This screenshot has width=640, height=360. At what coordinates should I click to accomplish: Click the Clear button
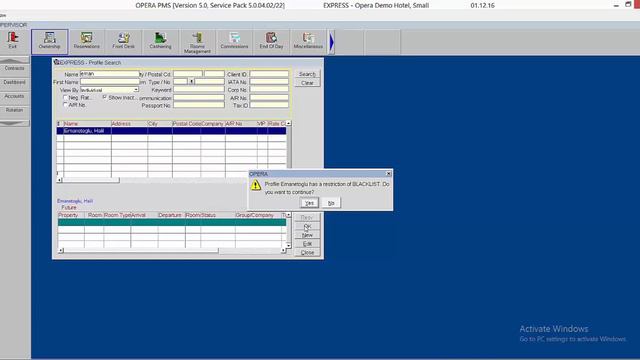pos(307,83)
